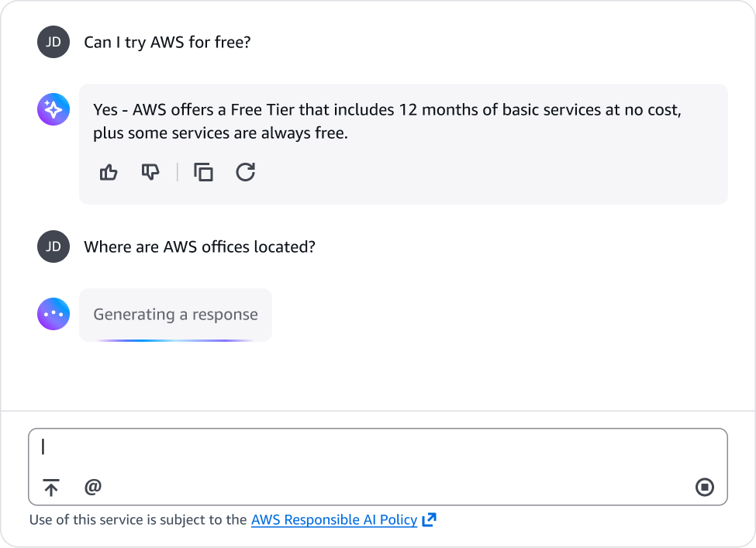Click the thumbs up feedback icon
Screen dimensions: 756x548
pos(109,172)
